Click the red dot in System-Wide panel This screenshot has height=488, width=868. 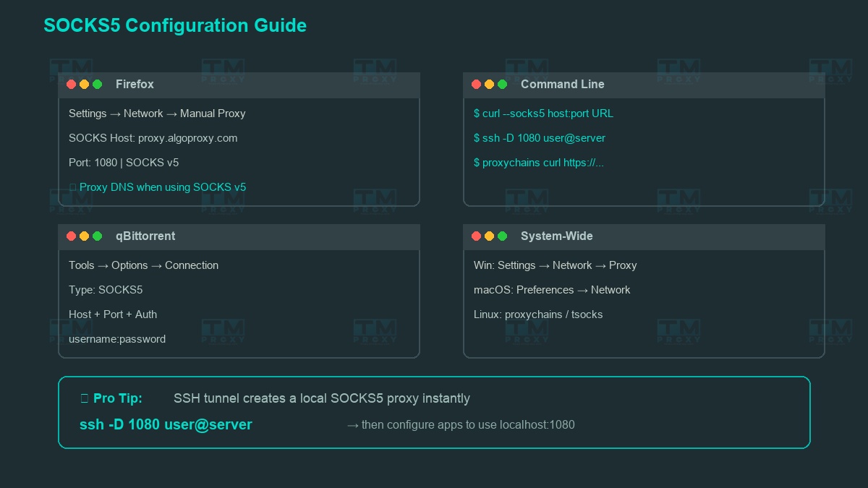click(x=476, y=236)
